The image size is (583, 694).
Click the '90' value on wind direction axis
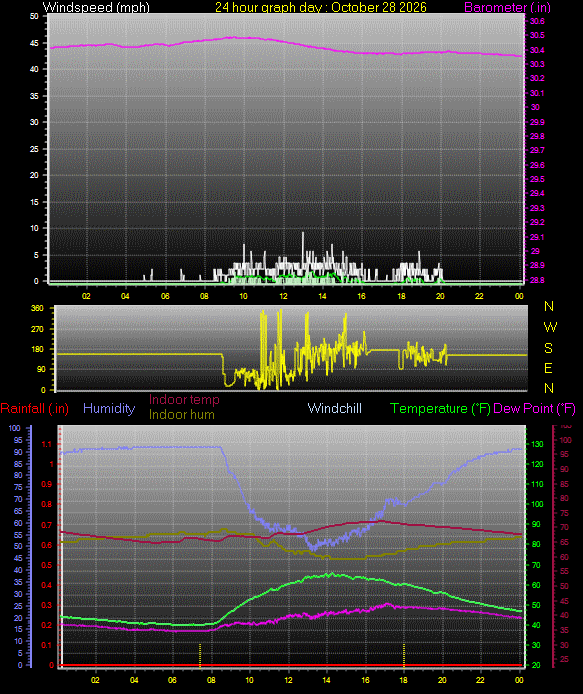coord(40,369)
